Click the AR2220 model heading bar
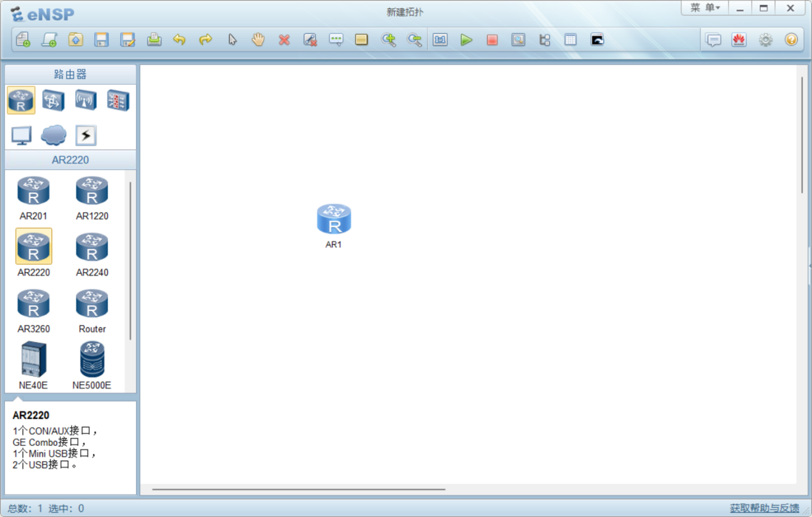 [x=70, y=160]
